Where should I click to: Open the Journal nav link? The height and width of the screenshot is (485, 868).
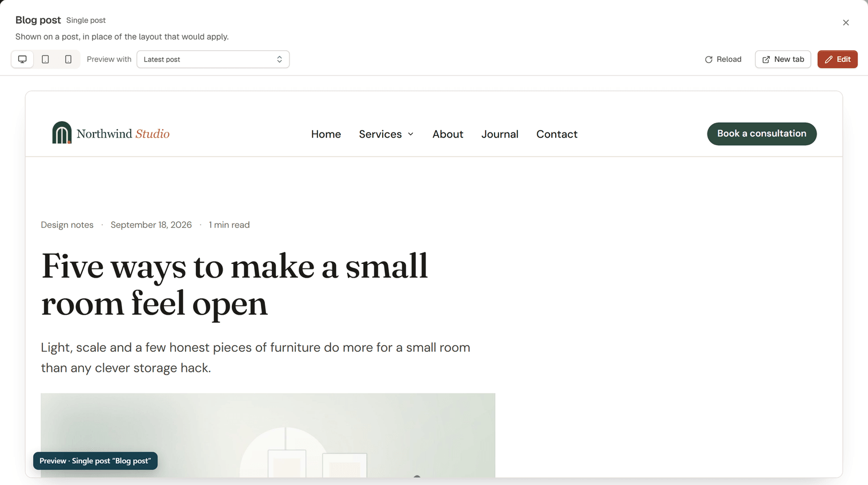click(500, 134)
